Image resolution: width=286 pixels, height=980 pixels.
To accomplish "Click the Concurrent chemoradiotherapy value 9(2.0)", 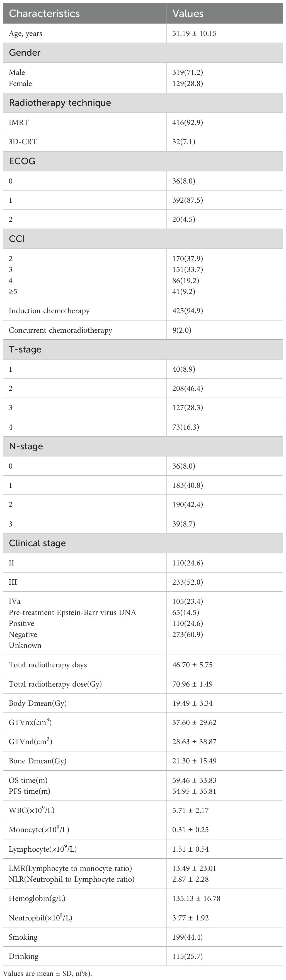I will click(x=182, y=330).
